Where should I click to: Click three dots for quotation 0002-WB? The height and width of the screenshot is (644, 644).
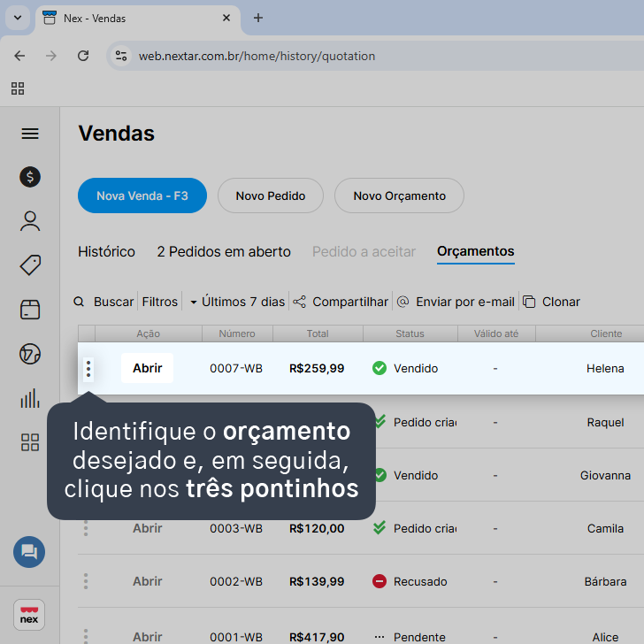click(86, 581)
